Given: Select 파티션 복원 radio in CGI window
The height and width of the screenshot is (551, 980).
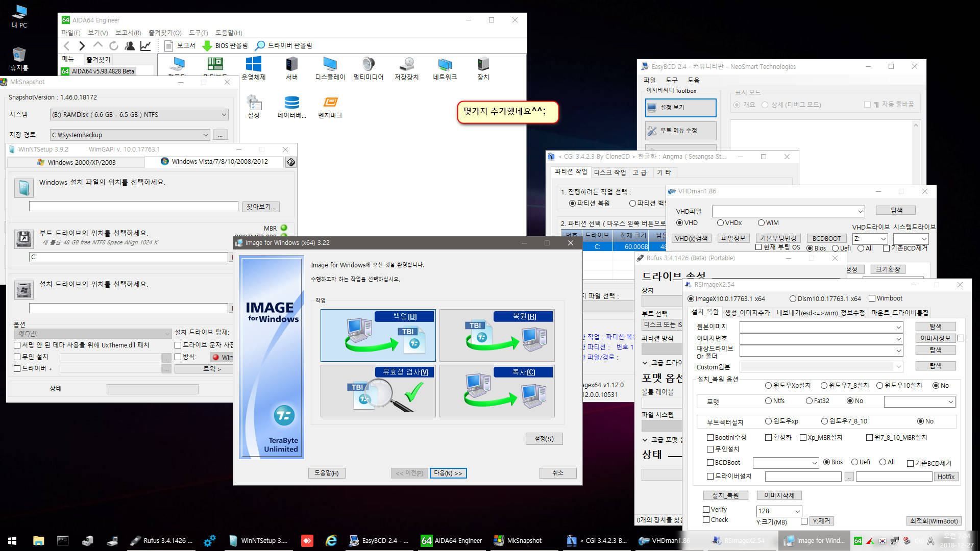Looking at the screenshot, I should coord(589,203).
